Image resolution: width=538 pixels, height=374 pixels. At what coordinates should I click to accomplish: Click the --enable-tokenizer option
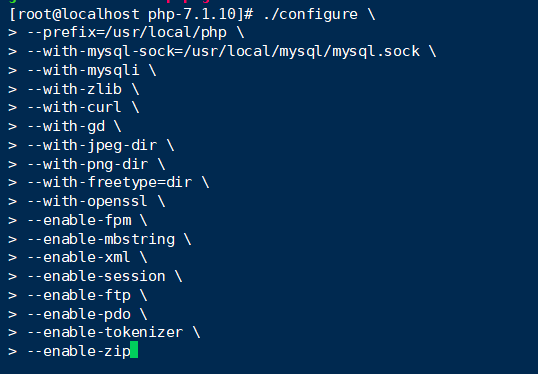tap(105, 332)
